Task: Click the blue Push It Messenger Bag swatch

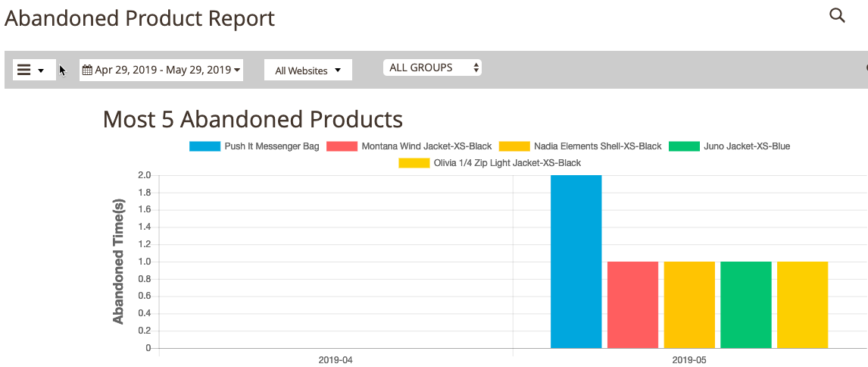Action: click(x=204, y=146)
